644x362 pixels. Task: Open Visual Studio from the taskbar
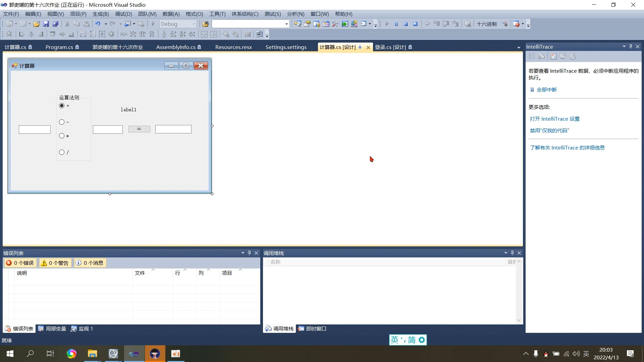tap(134, 354)
